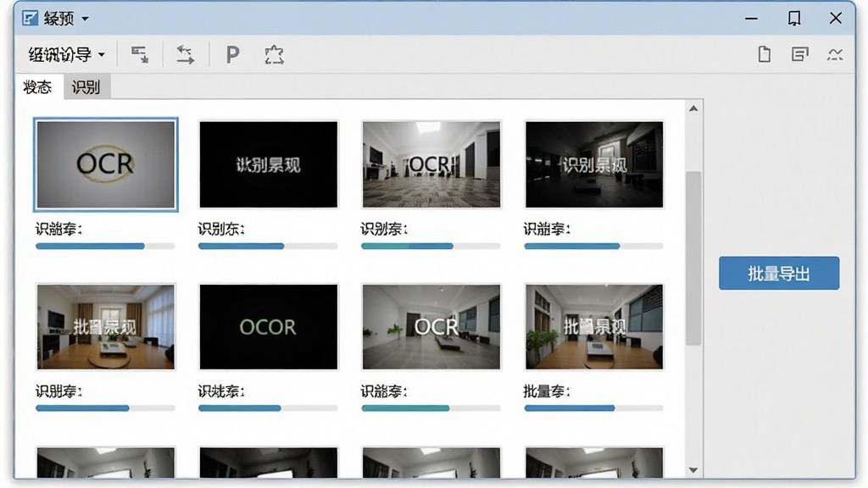The image size is (868, 488).
Task: Select the dark room thumbnail with Chinese text
Action: [x=594, y=164]
